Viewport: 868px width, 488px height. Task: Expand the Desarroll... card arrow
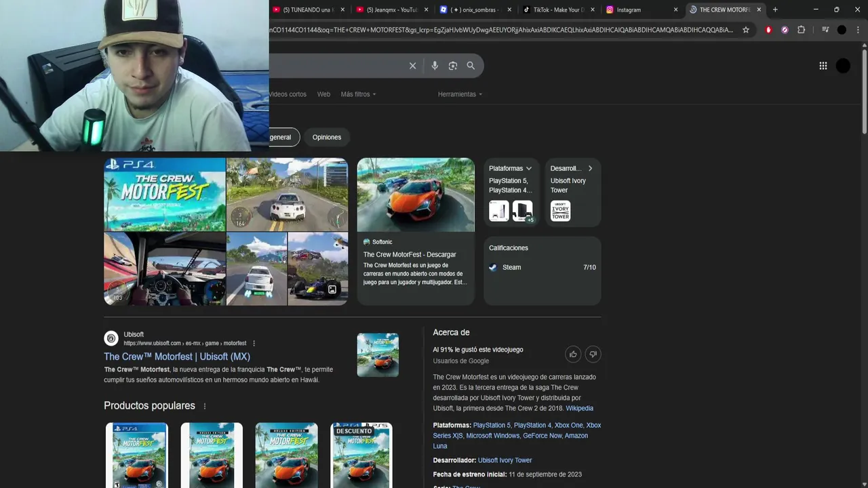590,168
